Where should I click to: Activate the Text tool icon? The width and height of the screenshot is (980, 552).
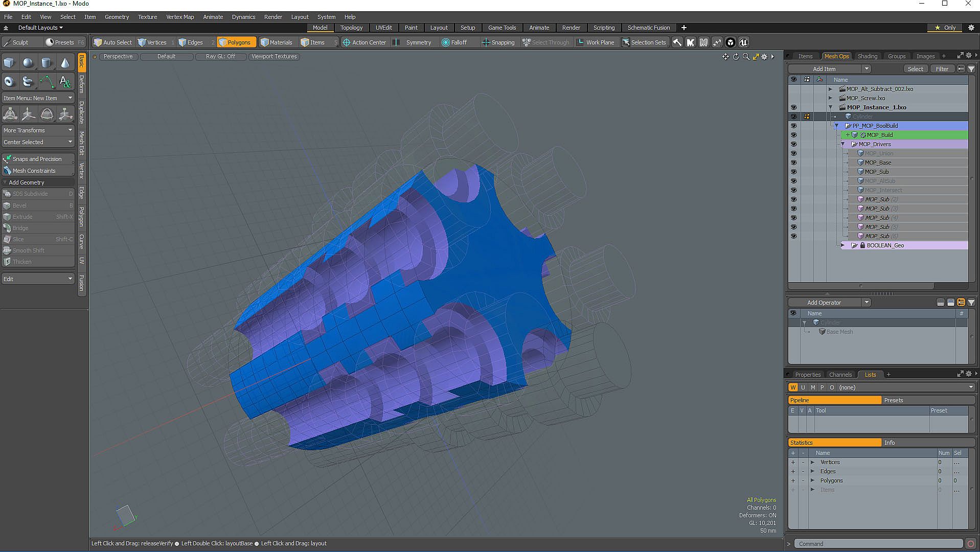(65, 82)
